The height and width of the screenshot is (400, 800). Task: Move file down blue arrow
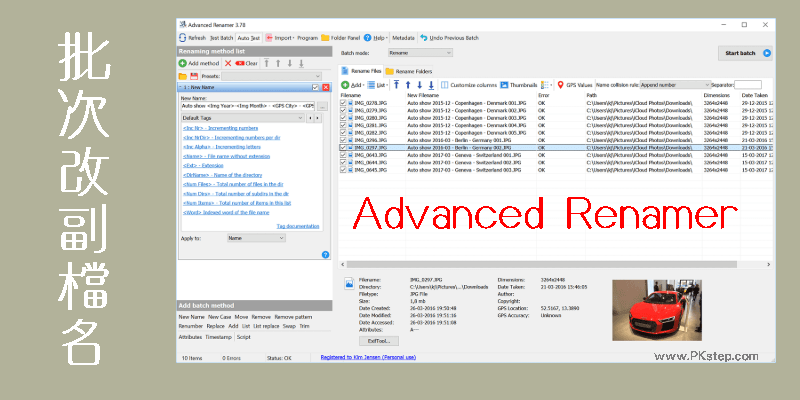419,85
